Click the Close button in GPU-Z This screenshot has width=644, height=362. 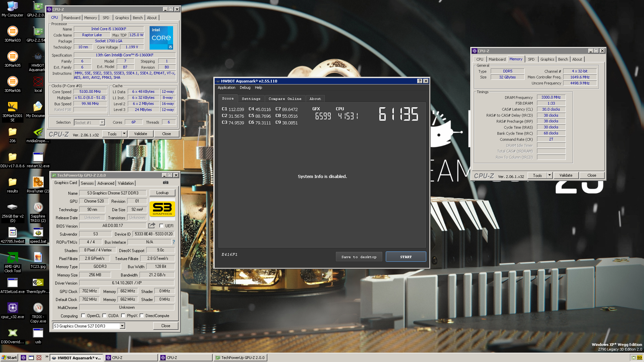[x=166, y=326]
